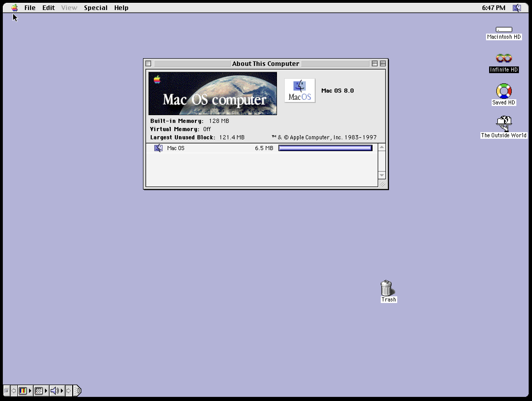
Task: Click the window resize grip corner
Action: click(382, 184)
